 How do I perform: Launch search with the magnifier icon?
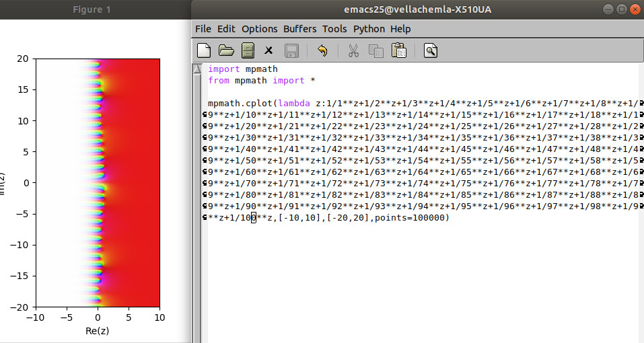[431, 50]
